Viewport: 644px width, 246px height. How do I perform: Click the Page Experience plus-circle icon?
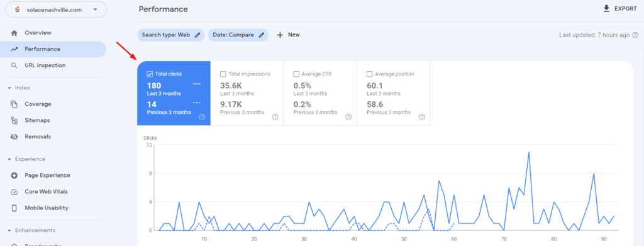tap(14, 176)
